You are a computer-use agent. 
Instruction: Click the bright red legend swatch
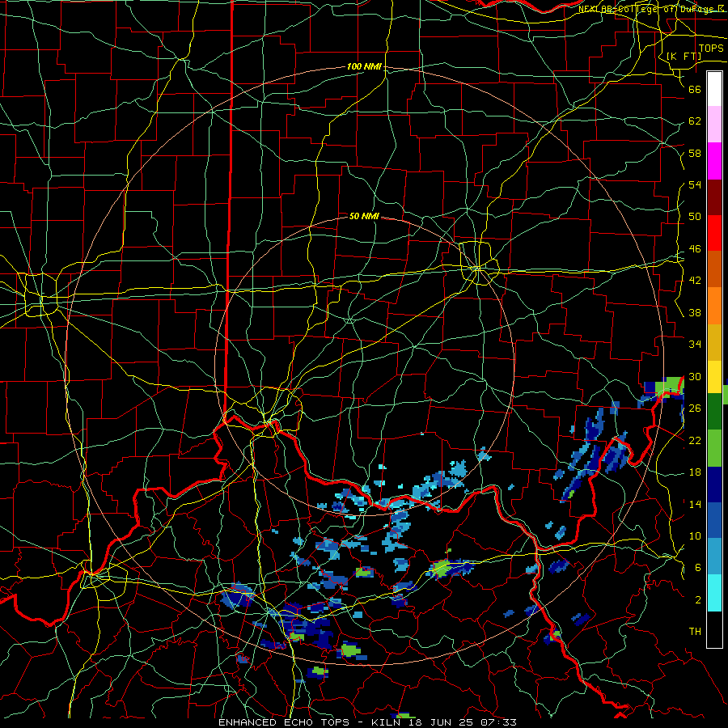[x=714, y=233]
